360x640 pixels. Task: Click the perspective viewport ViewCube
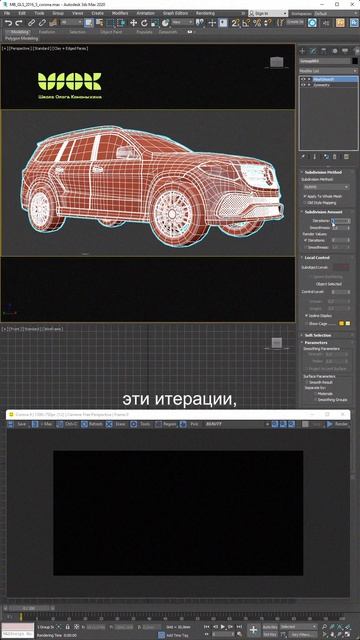coord(277,62)
